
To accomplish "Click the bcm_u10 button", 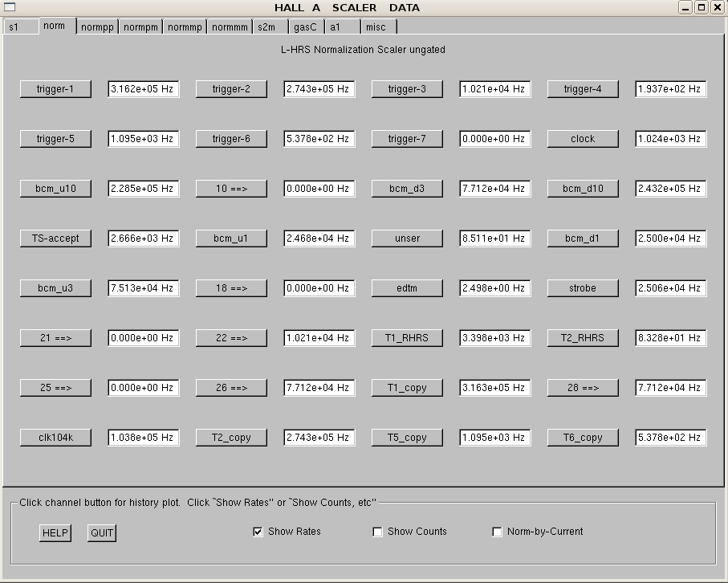I will pyautogui.click(x=55, y=188).
